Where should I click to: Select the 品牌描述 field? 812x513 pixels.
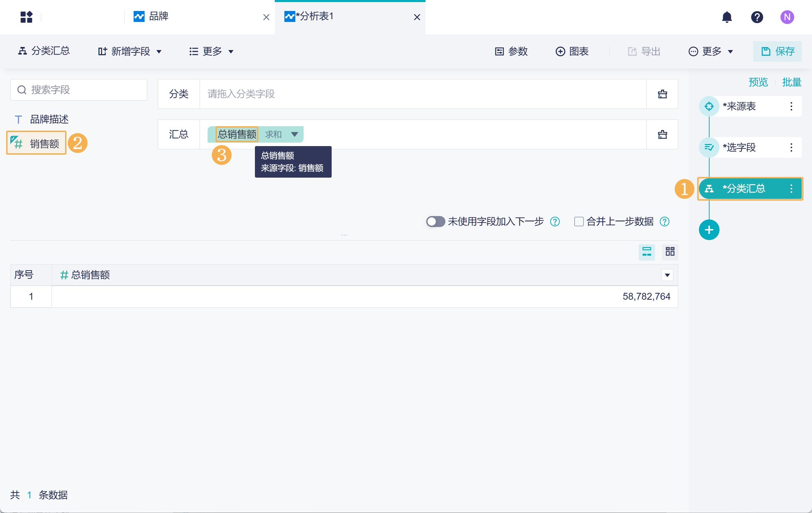click(x=49, y=119)
